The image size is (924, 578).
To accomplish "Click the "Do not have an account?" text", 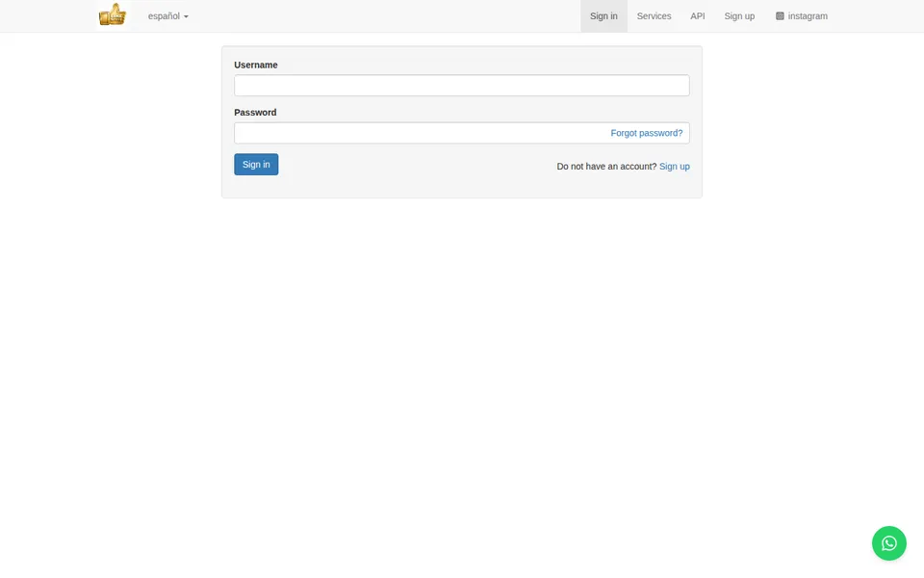I will [x=606, y=167].
